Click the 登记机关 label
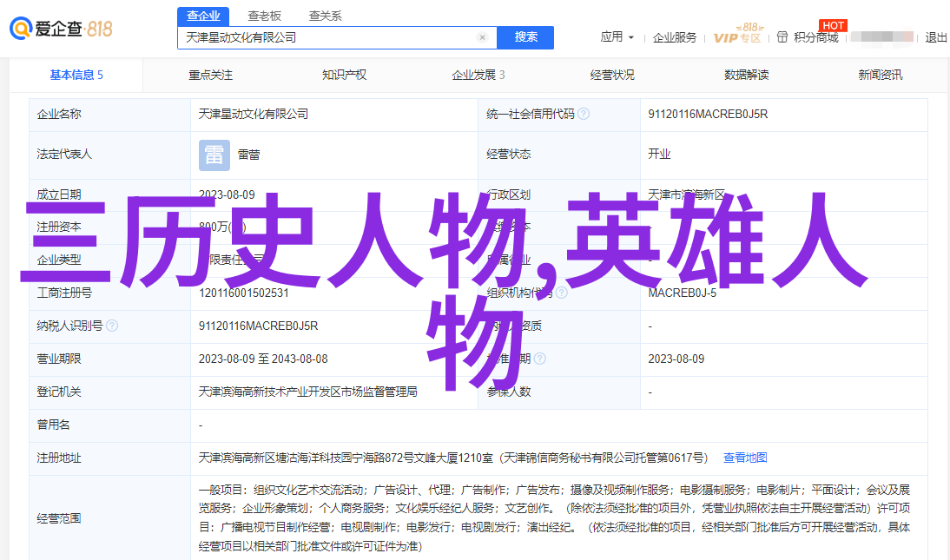Image resolution: width=950 pixels, height=560 pixels. click(x=59, y=392)
